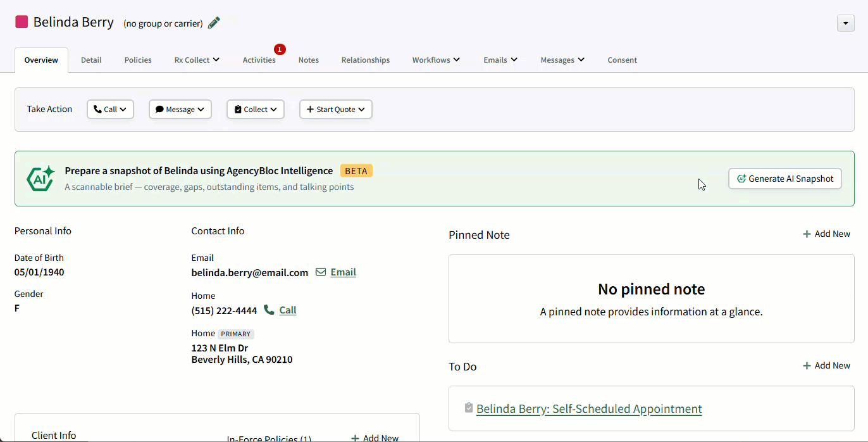This screenshot has height=442, width=868.
Task: Click the clipboard icon beside Self-Scheduled Appointment
Action: (x=468, y=408)
